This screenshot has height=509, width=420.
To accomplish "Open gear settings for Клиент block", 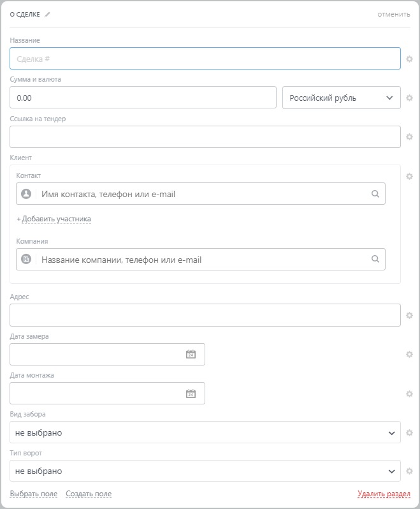I will tap(410, 176).
